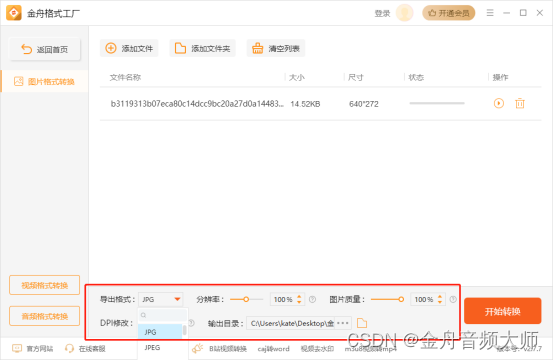Click the 尺寸 column header

(355, 77)
